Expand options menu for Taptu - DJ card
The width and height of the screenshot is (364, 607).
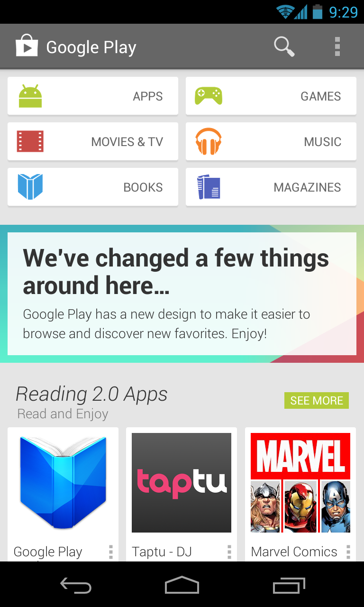pyautogui.click(x=229, y=552)
